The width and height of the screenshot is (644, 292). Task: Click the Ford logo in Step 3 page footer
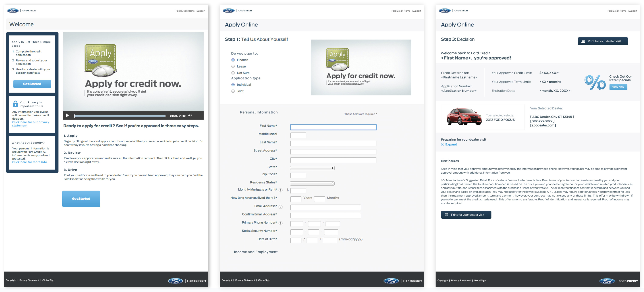[607, 281]
